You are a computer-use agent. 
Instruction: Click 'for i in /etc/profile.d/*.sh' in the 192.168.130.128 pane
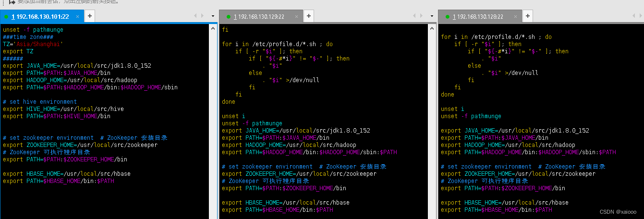497,36
